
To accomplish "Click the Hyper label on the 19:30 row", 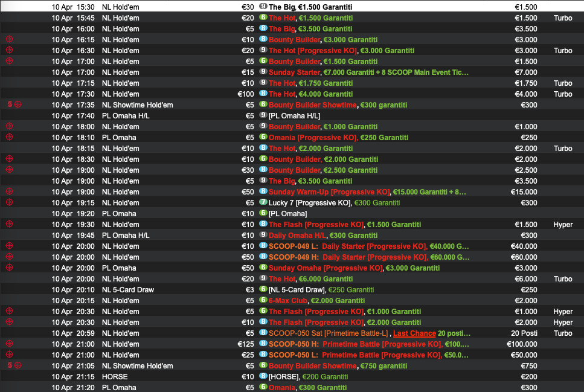I will pyautogui.click(x=563, y=225).
